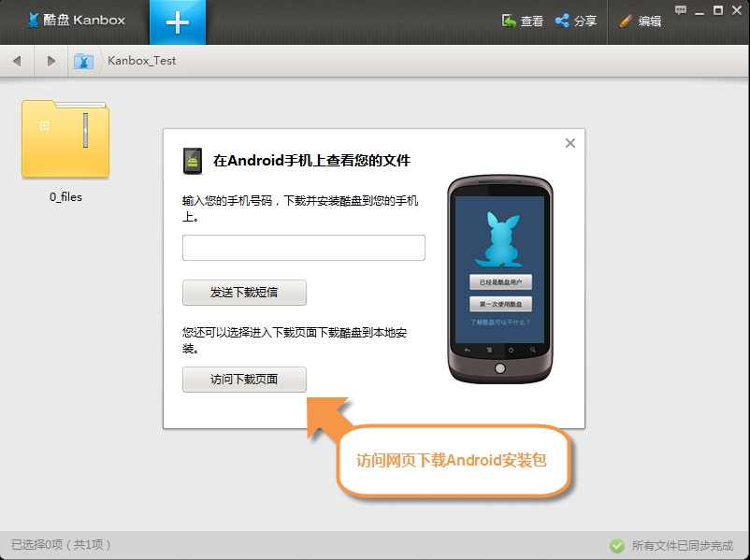750x560 pixels.
Task: Click the 访问下载页面 button
Action: [244, 380]
